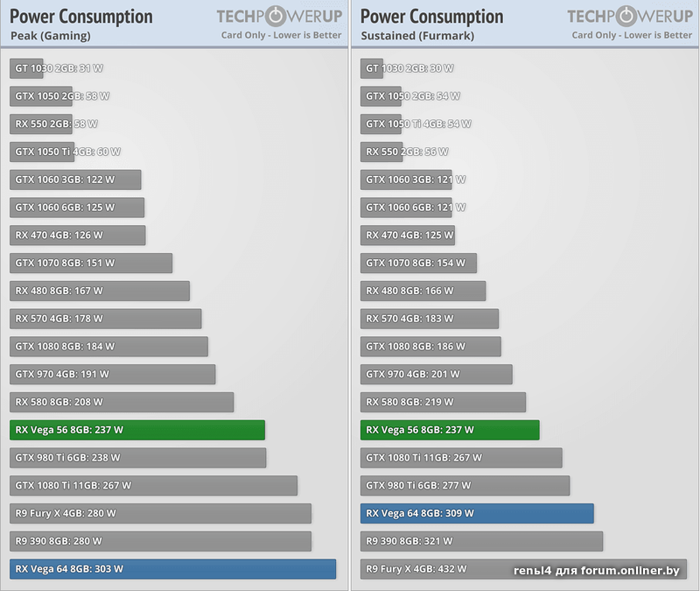Screen dimensions: 700x591
Task: Click 'R9 Fury X 4GB: 432 W' bar
Action: [523, 568]
